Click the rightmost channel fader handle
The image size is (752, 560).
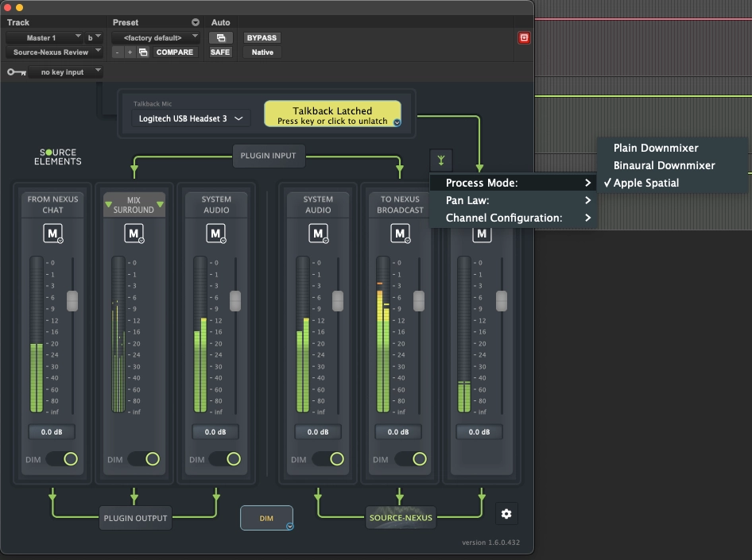502,301
